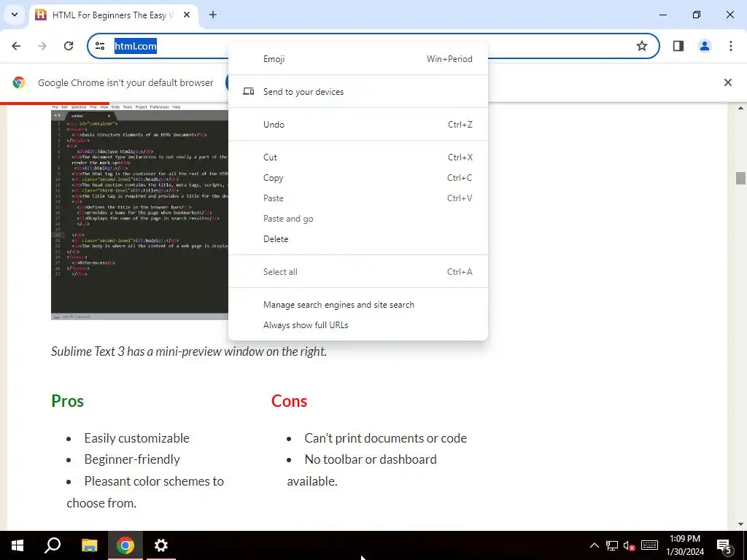Image resolution: width=747 pixels, height=560 pixels.
Task: Click the 'Beginner-friendly' bullet text
Action: tap(132, 459)
